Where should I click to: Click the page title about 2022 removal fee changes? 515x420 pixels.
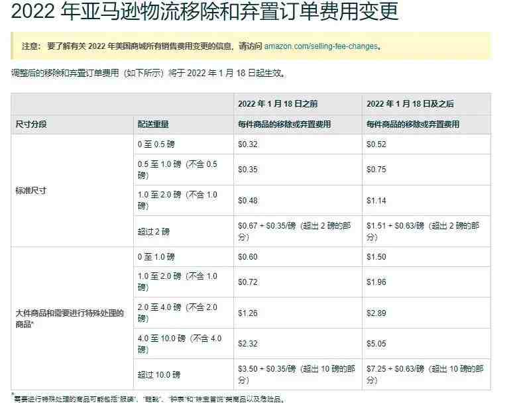[205, 11]
